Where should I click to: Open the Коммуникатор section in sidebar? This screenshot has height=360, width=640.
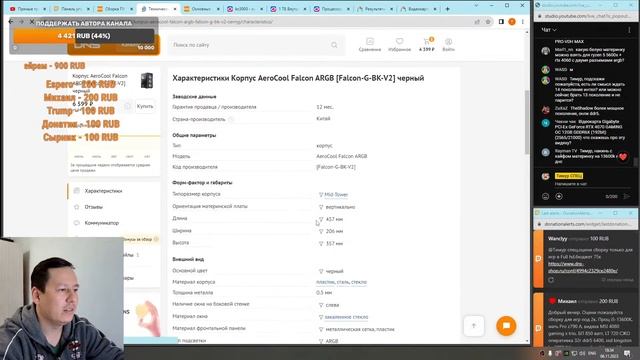click(x=102, y=223)
